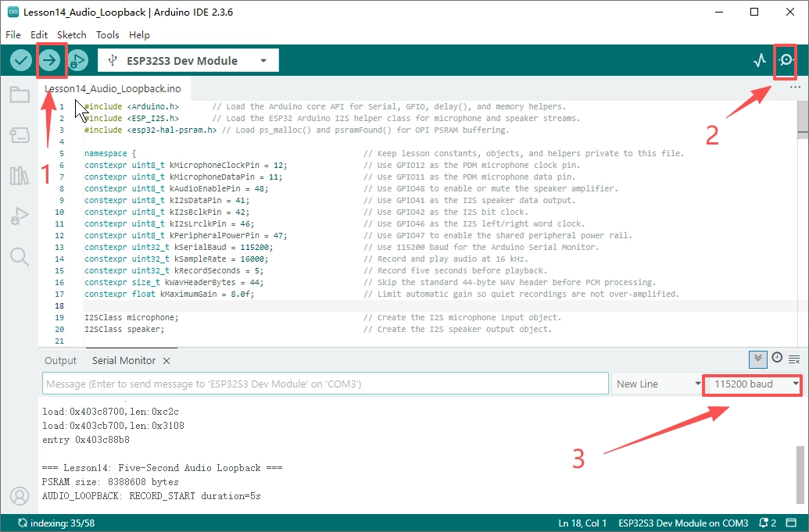Viewport: 809px width, 532px height.
Task: Toggle timestamp clock icon in Serial Monitor
Action: tap(777, 358)
